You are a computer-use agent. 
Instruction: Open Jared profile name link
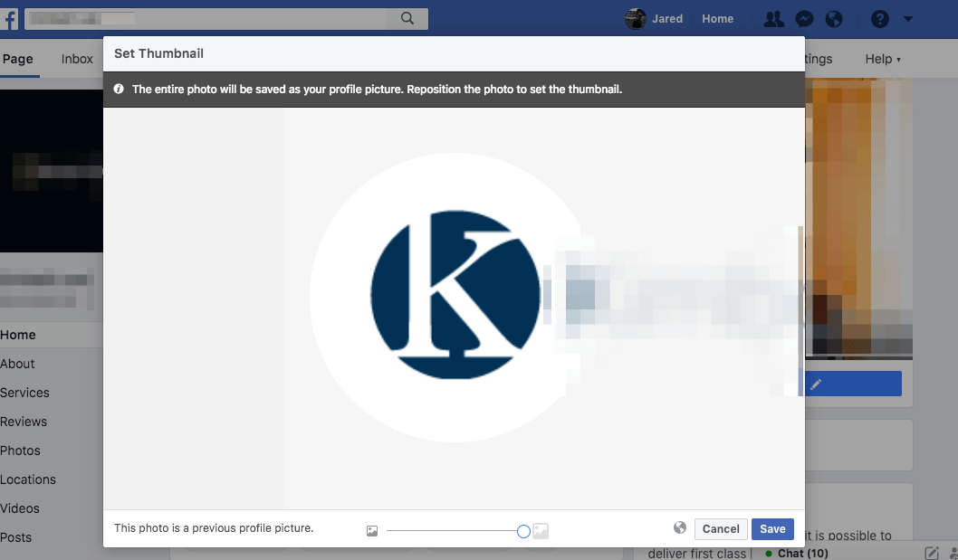point(667,19)
